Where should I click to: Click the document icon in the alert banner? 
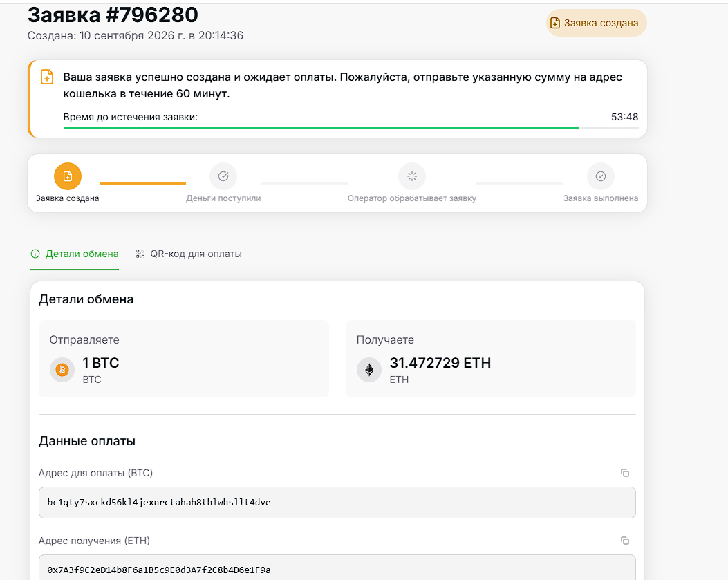tap(47, 77)
